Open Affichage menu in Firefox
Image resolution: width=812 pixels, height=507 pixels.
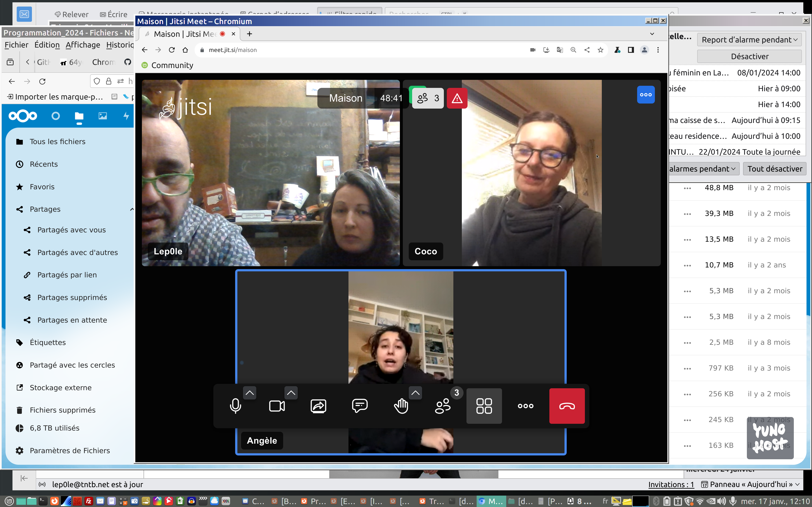[82, 45]
